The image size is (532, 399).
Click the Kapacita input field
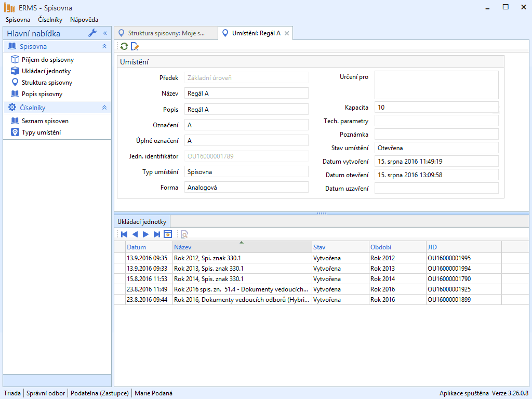(x=436, y=107)
